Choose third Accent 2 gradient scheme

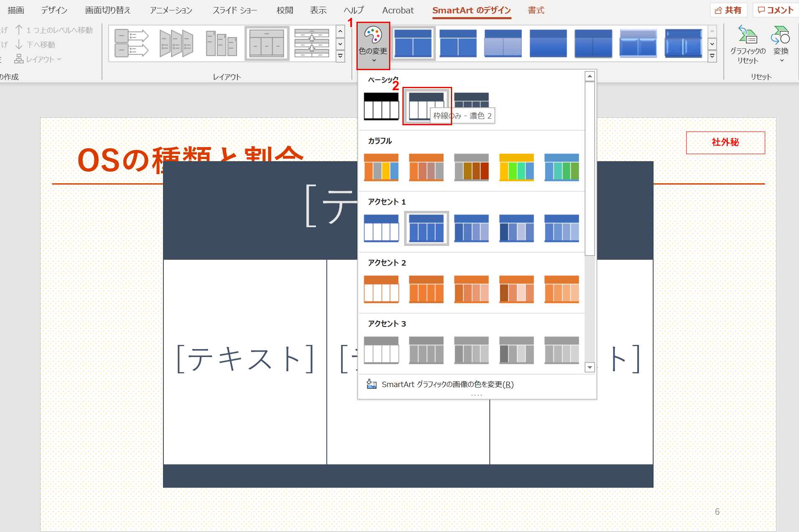[x=471, y=289]
